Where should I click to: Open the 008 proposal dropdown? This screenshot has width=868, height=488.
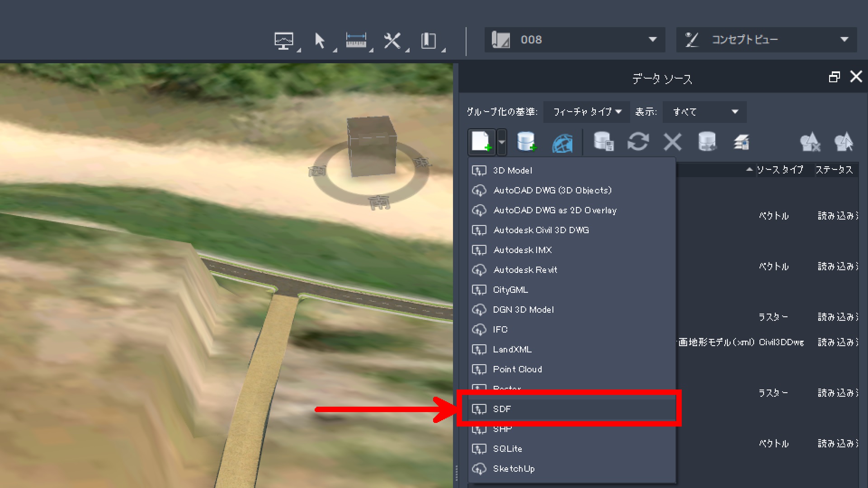575,40
